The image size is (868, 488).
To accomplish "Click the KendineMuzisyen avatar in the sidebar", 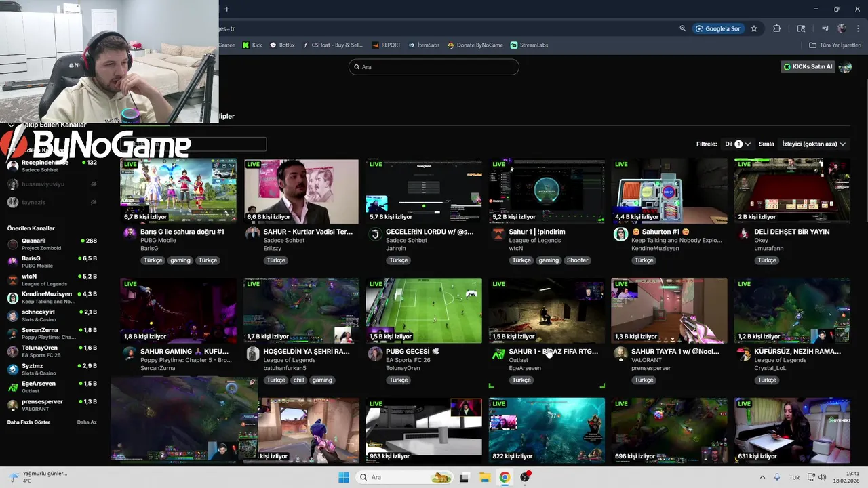I will tap(13, 298).
